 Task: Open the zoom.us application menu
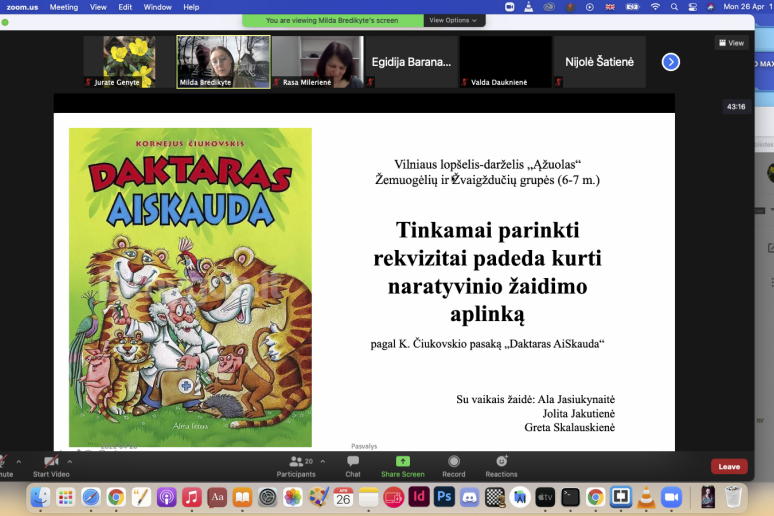click(x=22, y=7)
